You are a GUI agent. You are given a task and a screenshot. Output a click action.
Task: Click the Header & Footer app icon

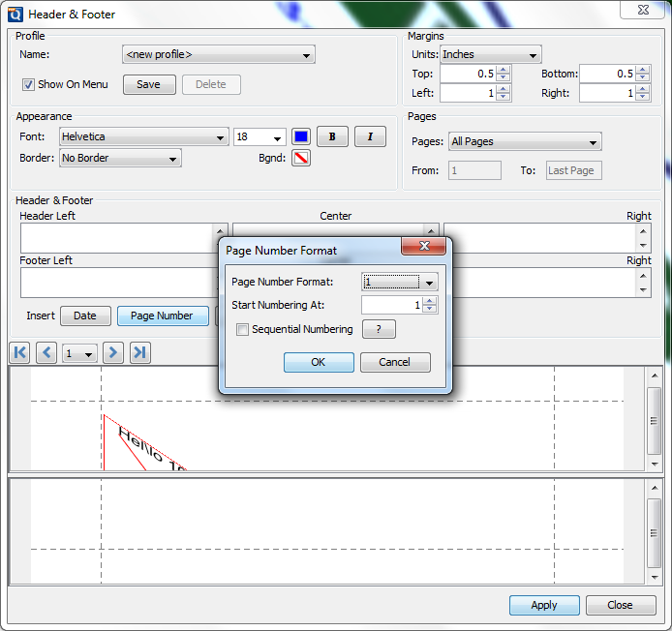(x=15, y=15)
